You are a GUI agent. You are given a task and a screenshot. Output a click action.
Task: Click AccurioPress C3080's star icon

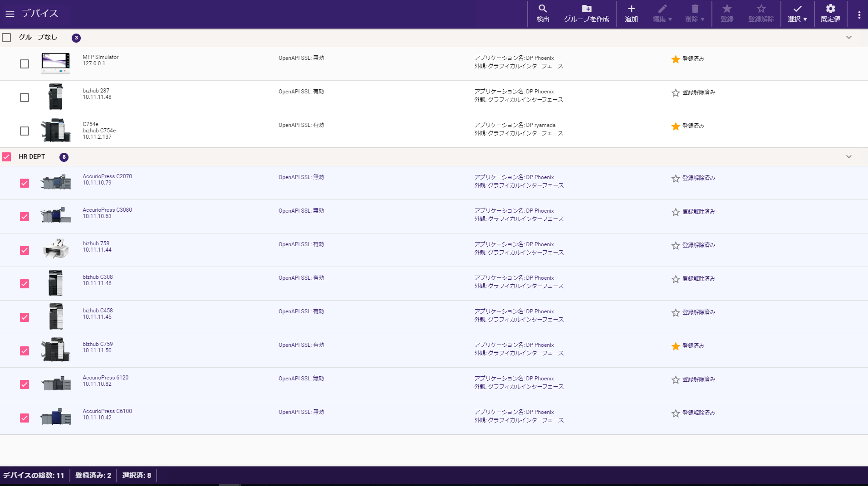(676, 212)
